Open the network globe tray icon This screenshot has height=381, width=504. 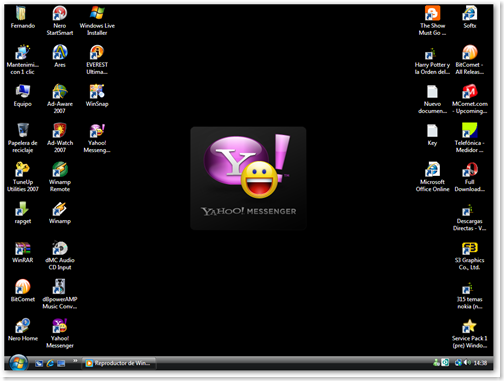pos(458,363)
